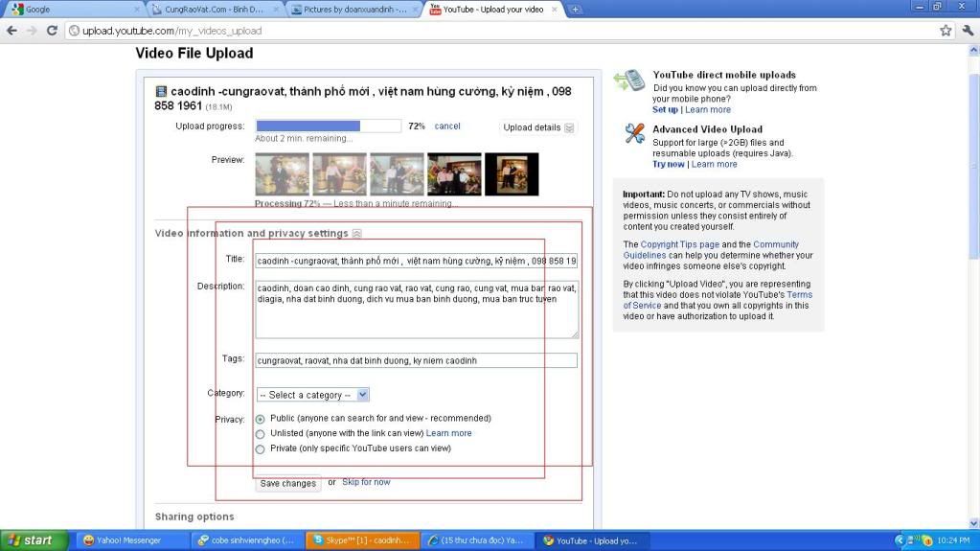Close the YouTube Upload your video tab

[555, 10]
